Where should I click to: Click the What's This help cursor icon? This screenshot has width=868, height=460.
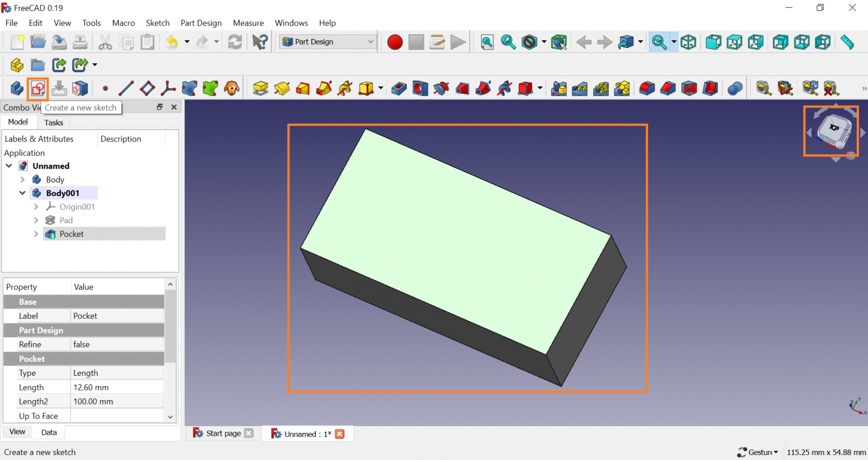click(x=260, y=42)
